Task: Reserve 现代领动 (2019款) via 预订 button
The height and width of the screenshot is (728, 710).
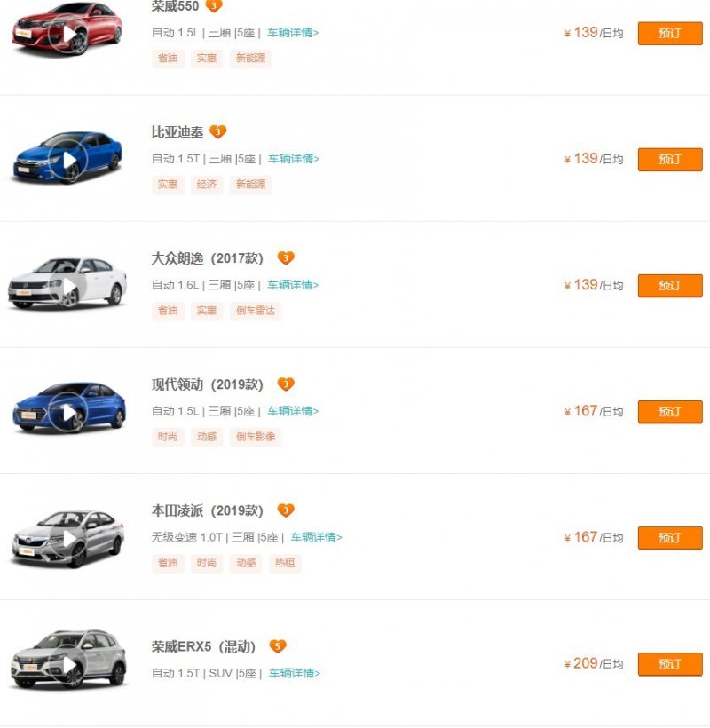Action: pyautogui.click(x=670, y=411)
